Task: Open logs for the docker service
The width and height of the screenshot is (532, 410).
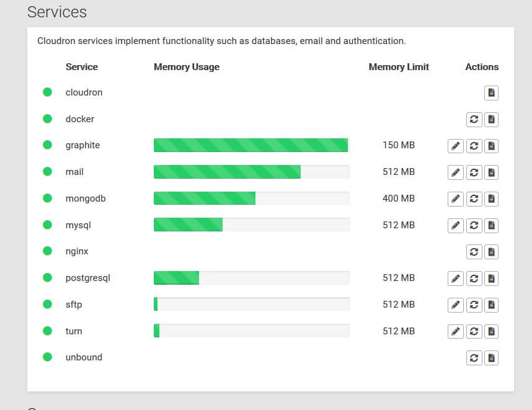Action: click(491, 120)
